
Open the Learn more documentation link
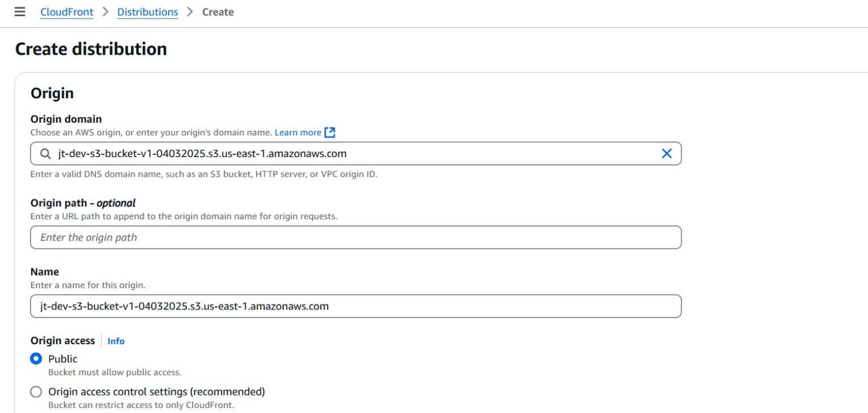298,132
